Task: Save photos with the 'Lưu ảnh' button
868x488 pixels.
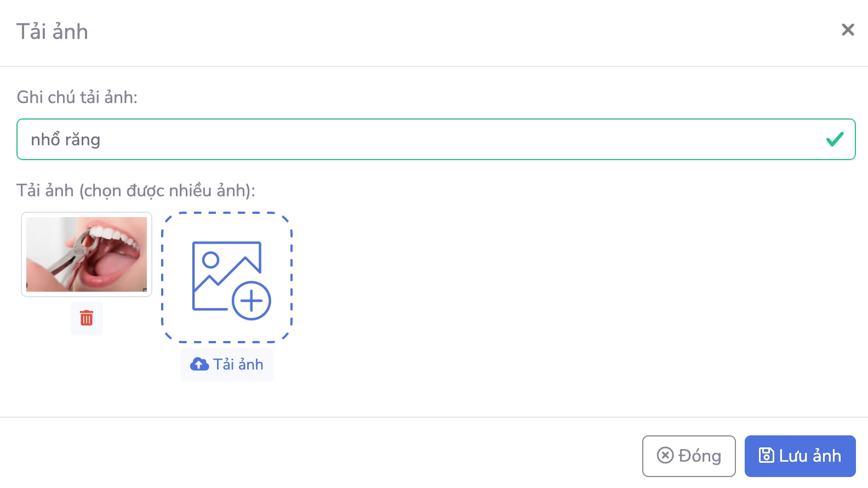Action: (x=800, y=456)
